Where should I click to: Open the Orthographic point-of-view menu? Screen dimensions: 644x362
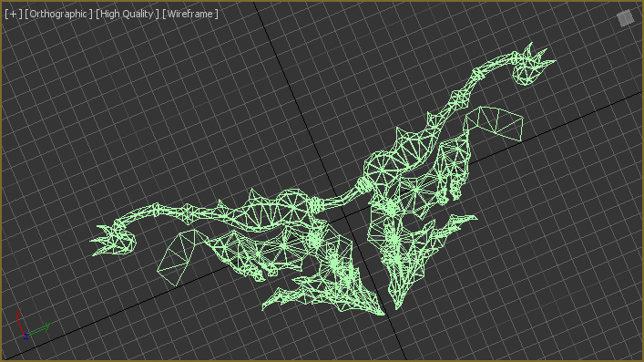(x=58, y=14)
